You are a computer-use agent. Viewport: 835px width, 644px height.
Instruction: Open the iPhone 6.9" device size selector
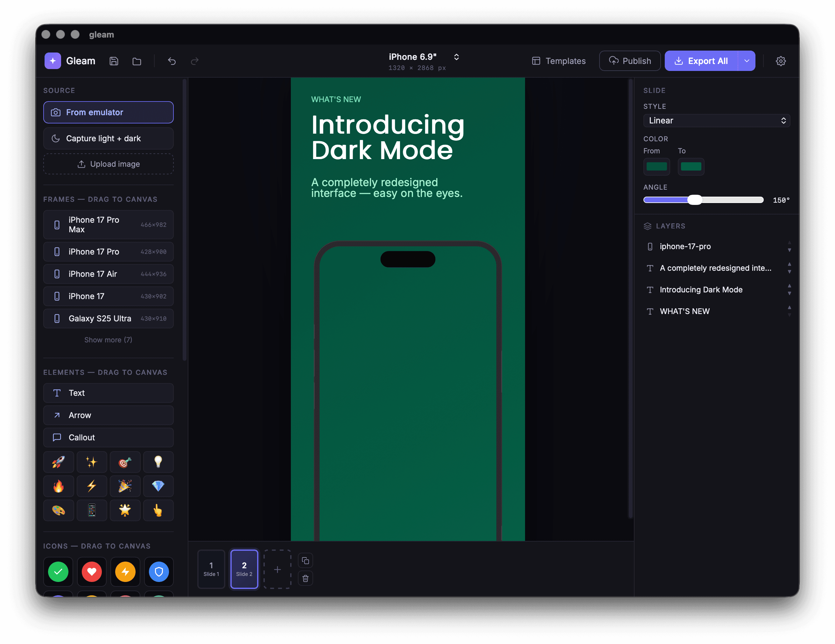423,61
